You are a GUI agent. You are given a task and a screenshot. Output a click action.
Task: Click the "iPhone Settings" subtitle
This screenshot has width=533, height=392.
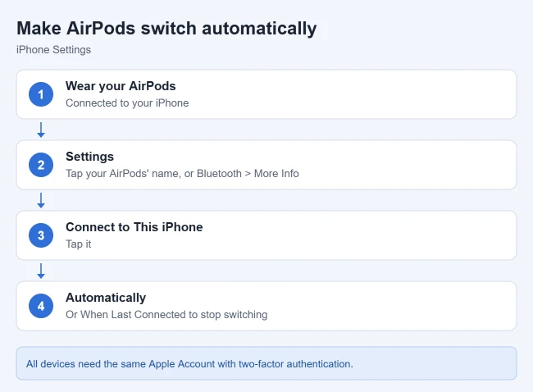(x=53, y=50)
